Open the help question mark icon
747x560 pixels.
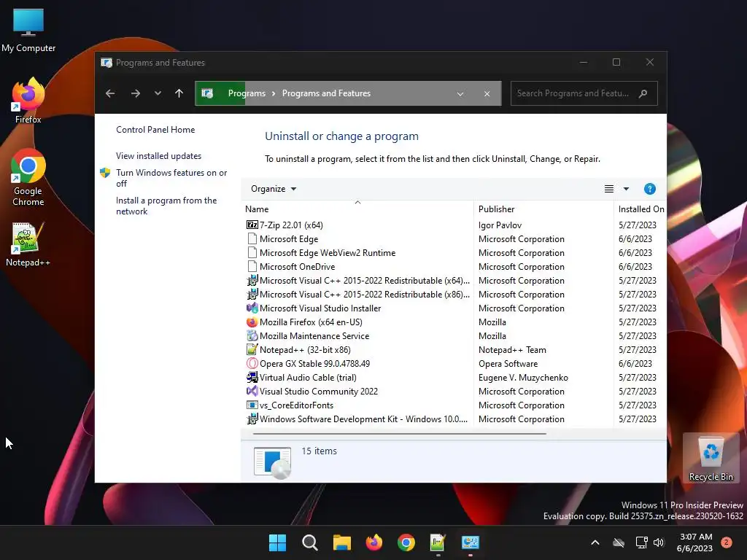[649, 189]
